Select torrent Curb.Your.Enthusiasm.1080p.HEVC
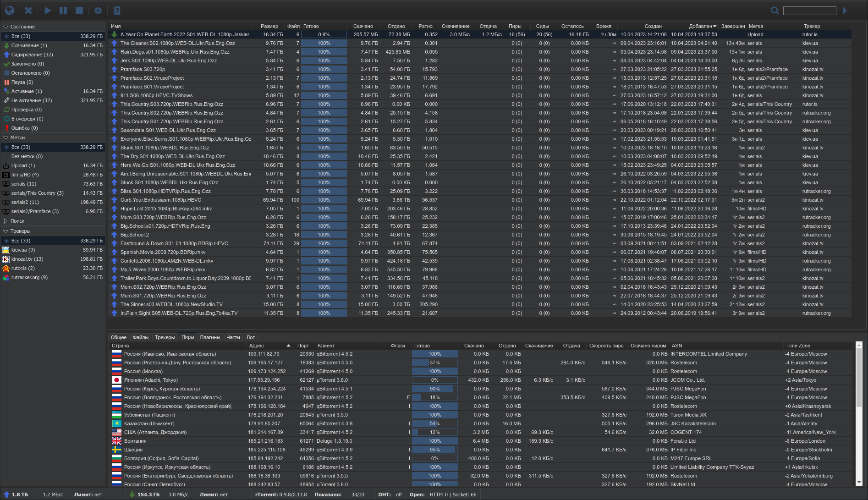This screenshot has width=868, height=500. point(480,200)
